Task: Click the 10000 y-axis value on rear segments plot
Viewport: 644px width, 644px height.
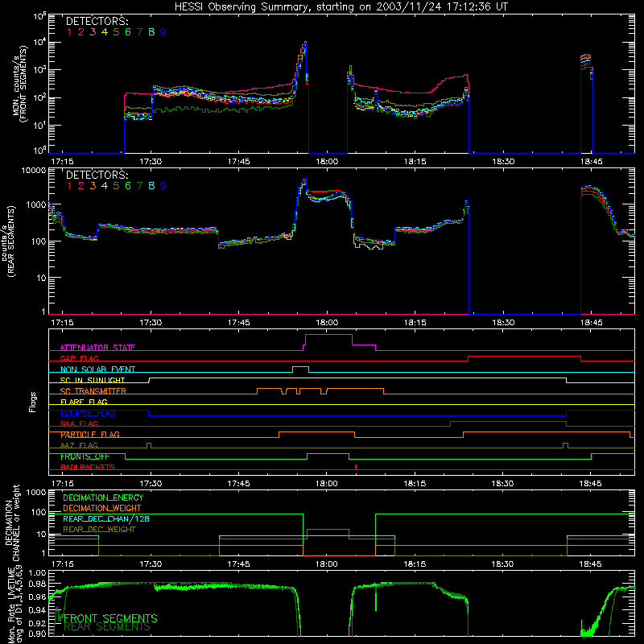Action: tap(34, 171)
